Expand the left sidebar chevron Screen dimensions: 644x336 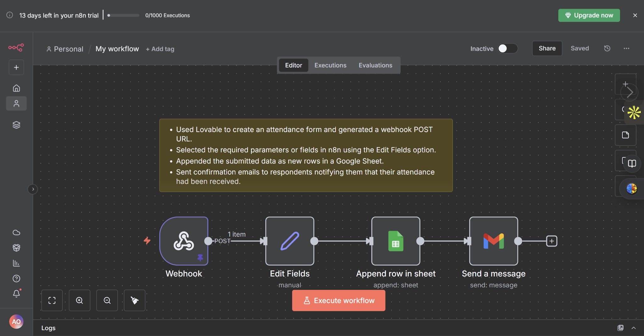pos(33,189)
